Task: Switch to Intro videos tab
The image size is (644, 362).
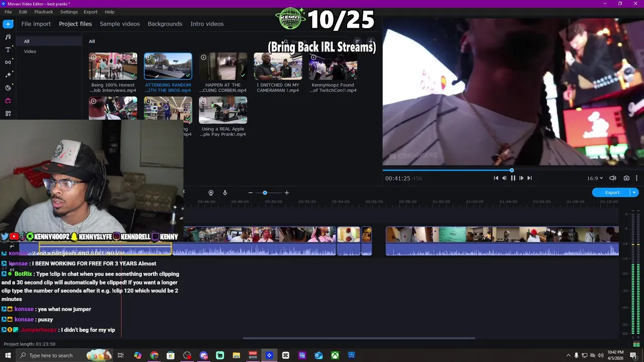Action: (207, 24)
